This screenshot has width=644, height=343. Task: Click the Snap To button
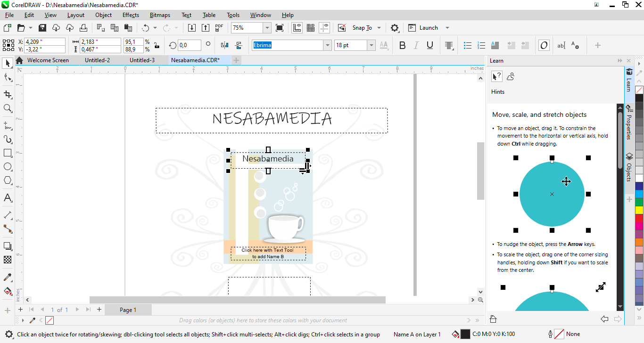362,28
